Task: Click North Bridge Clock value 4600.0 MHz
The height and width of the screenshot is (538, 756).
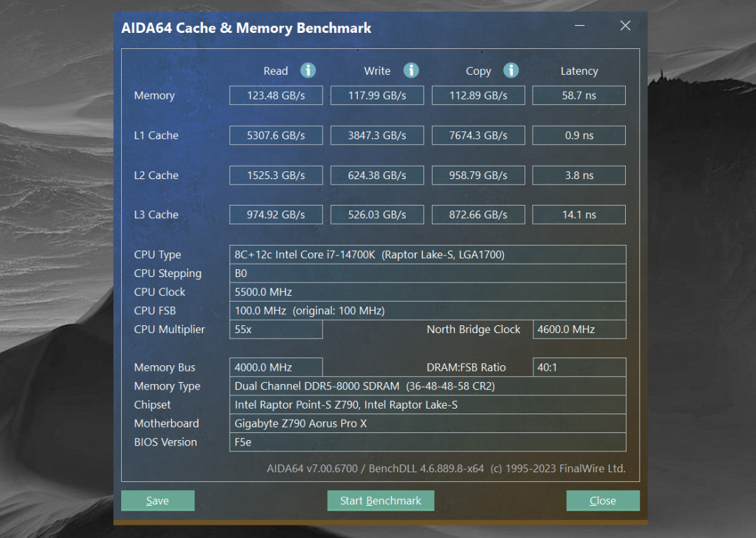Action: pos(579,330)
